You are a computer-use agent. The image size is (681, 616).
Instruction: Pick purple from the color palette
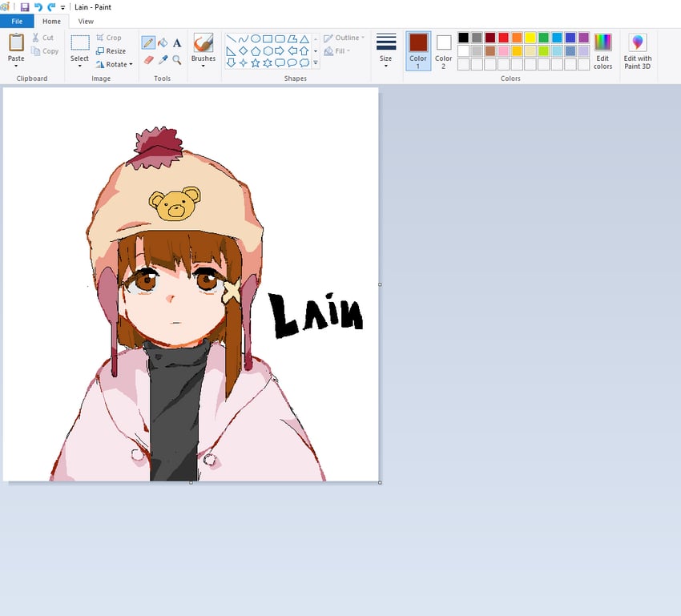point(584,38)
